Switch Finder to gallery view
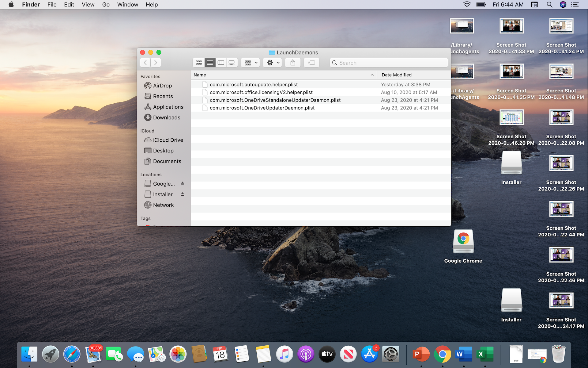This screenshot has height=368, width=588. click(x=232, y=63)
